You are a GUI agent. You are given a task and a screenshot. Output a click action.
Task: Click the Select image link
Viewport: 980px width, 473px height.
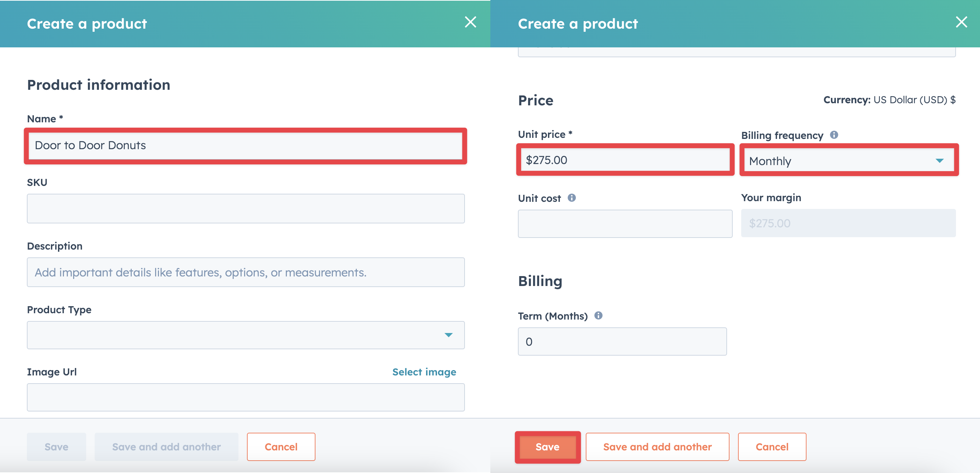coord(424,372)
